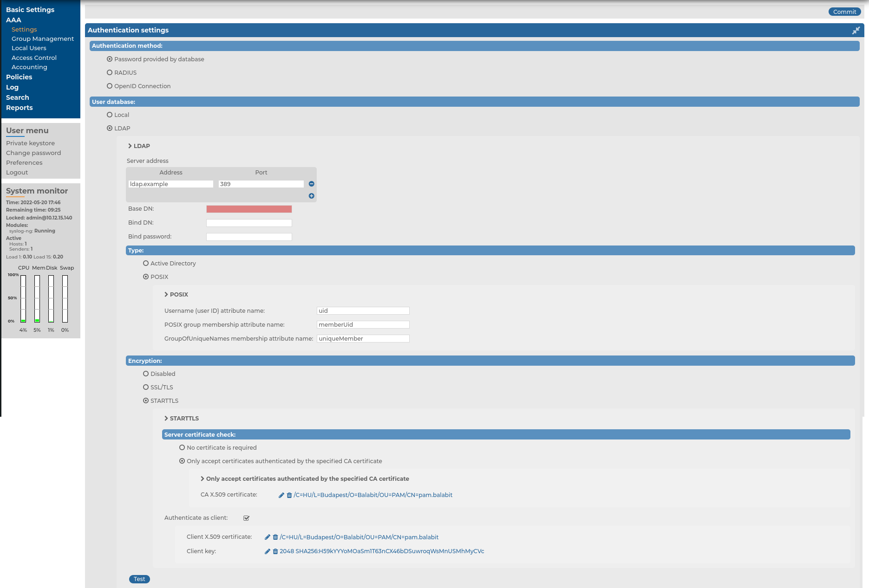Expand the POSIX section chevron
Screen dimensions: 869x588
pos(166,294)
